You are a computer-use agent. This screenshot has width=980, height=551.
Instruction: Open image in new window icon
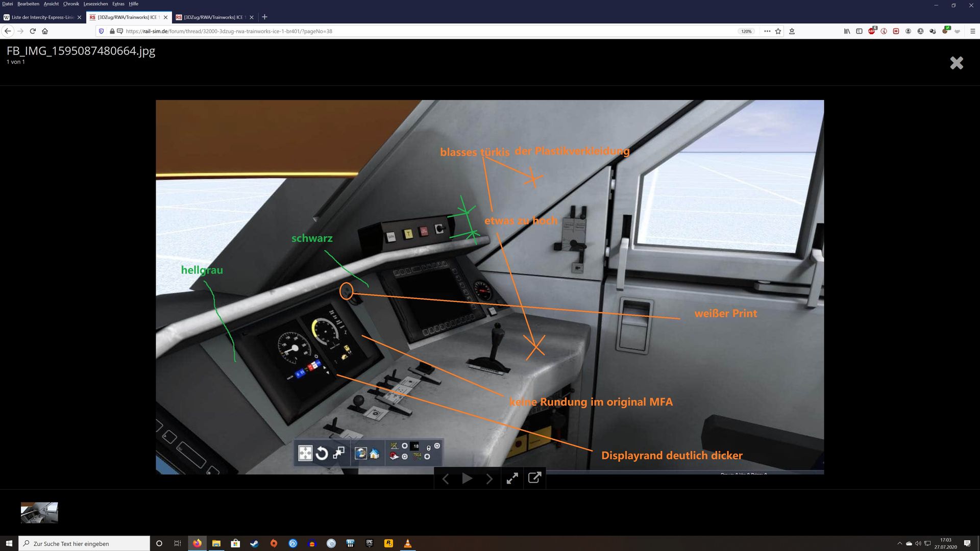(534, 478)
